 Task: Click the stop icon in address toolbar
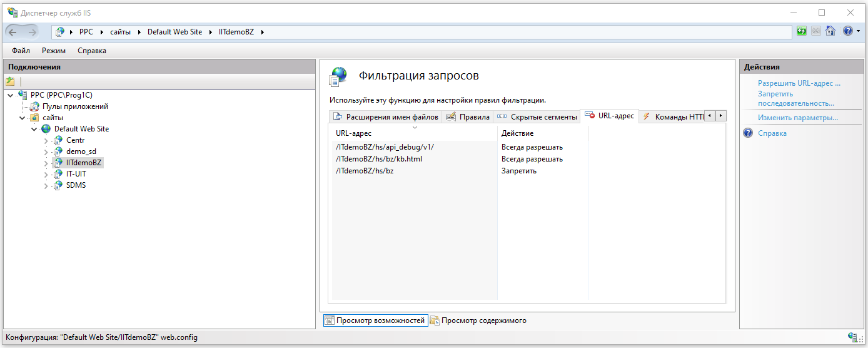tap(816, 31)
